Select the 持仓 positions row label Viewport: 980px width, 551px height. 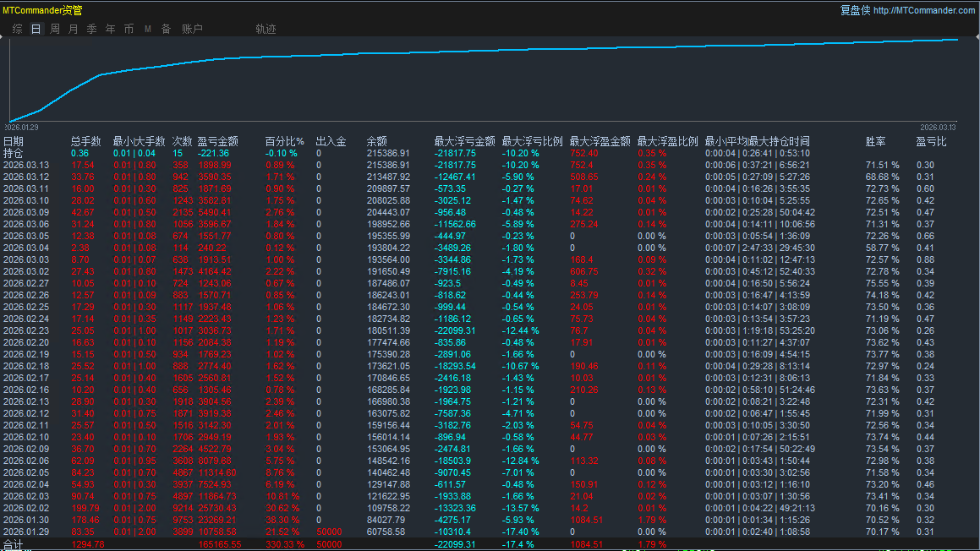(x=14, y=153)
